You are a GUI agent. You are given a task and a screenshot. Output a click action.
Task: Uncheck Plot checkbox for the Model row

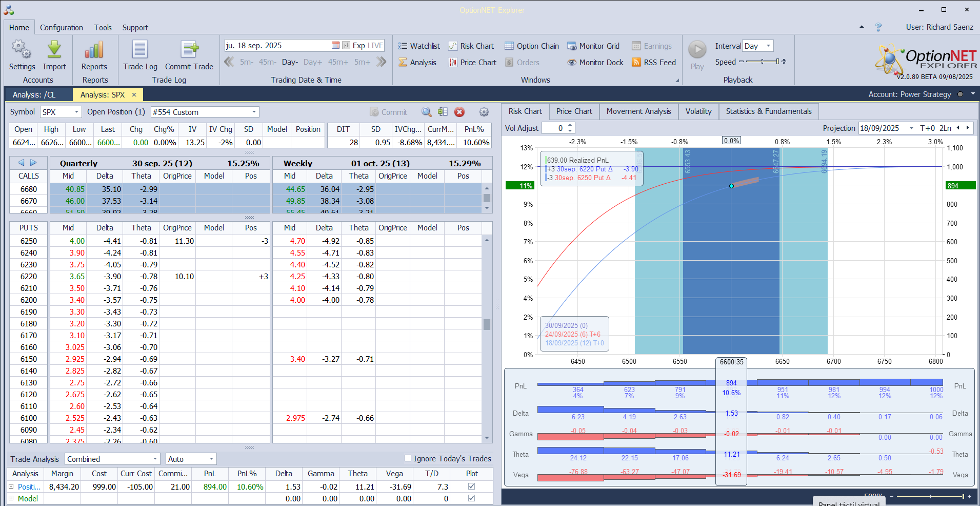pos(472,498)
